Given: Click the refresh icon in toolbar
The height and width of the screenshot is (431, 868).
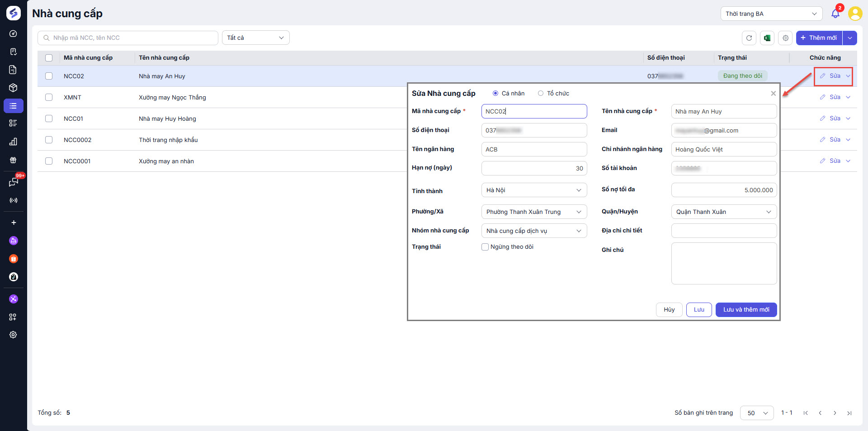Looking at the screenshot, I should (749, 38).
